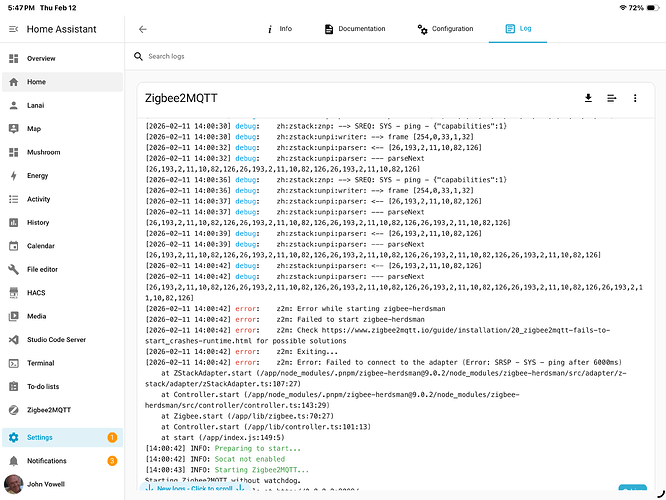Open the log overflow three-dot menu

[635, 98]
